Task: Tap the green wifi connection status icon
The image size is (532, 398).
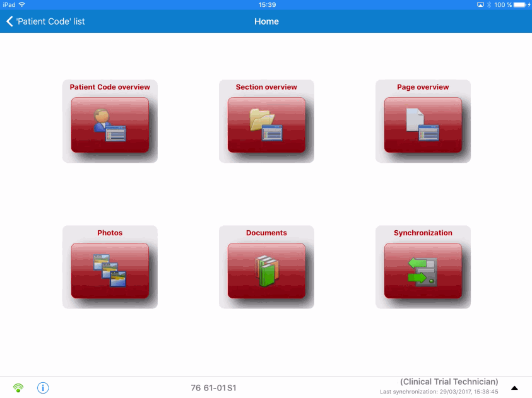Action: coord(18,387)
